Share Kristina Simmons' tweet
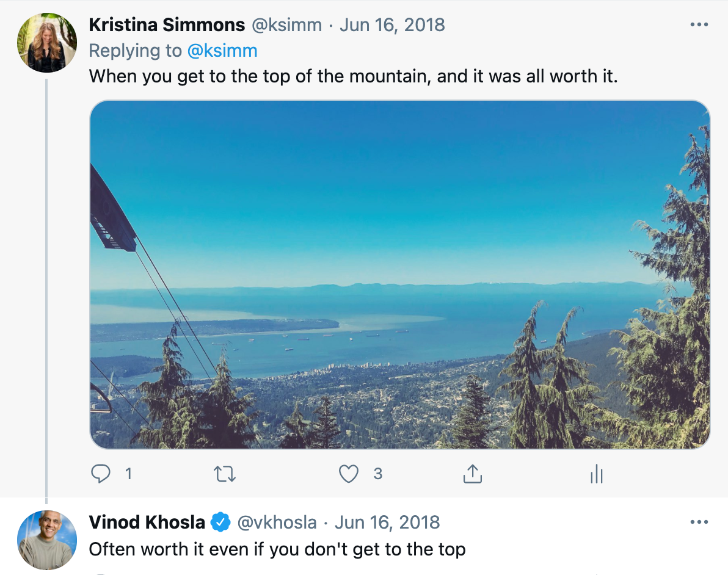Screen dimensions: 728x575 coord(473,474)
